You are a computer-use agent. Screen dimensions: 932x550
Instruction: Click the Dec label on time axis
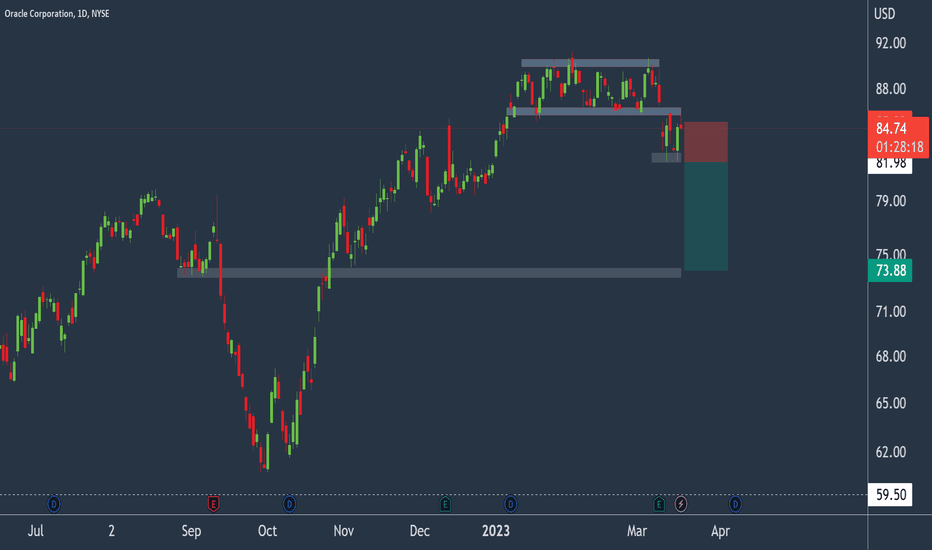tap(420, 531)
